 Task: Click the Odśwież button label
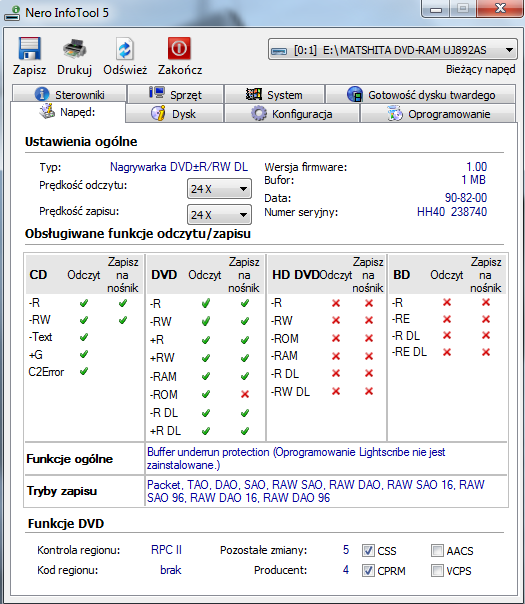click(125, 70)
